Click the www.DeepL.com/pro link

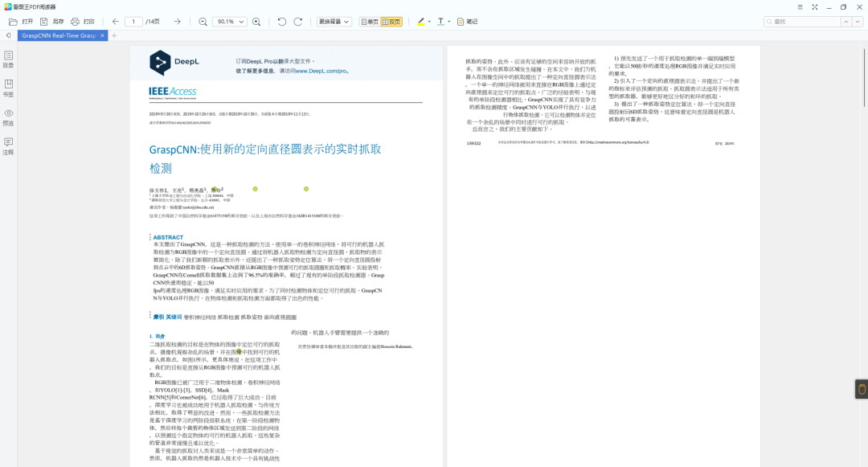(x=321, y=71)
